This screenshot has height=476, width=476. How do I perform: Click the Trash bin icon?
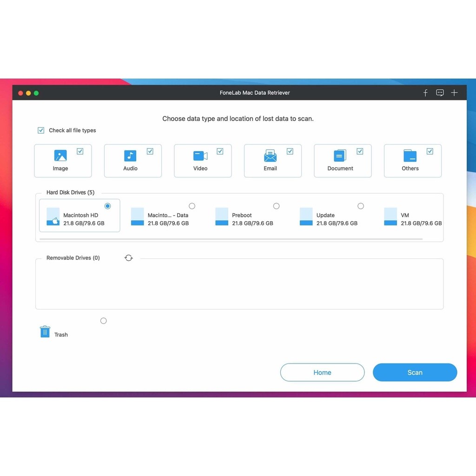45,331
